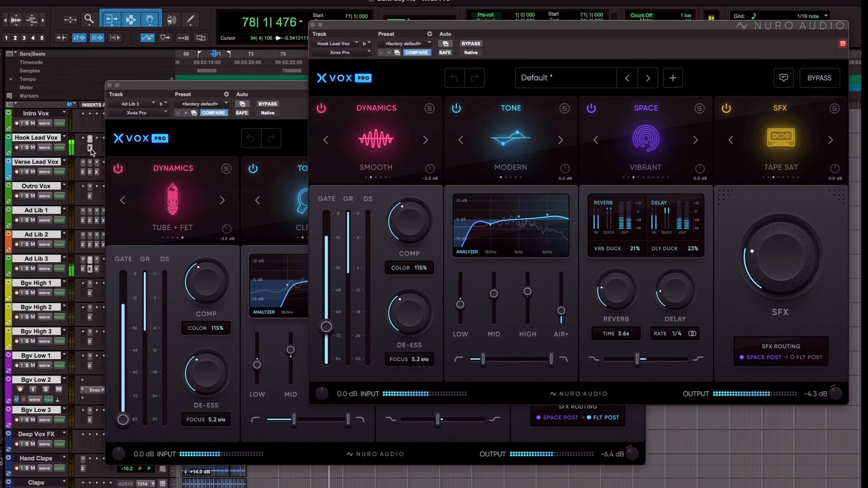
Task: Switch to next SFX style after TAPE SAT
Action: [x=830, y=140]
